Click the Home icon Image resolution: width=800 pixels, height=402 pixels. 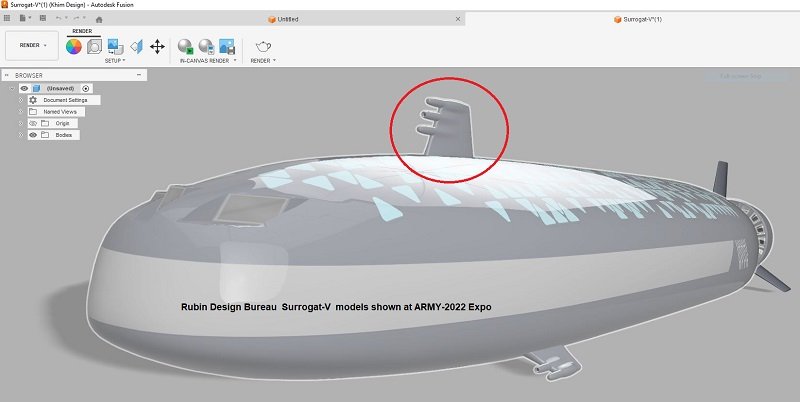pos(99,19)
